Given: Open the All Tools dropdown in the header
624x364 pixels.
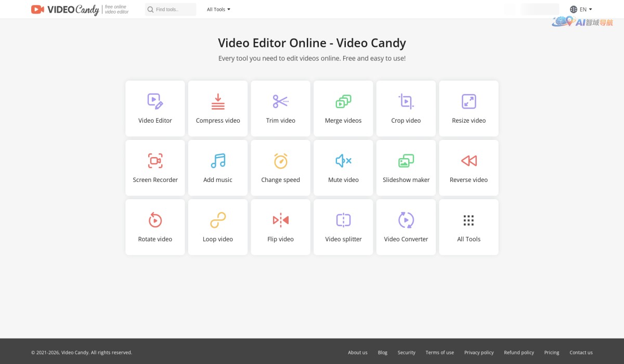Looking at the screenshot, I should [x=218, y=9].
